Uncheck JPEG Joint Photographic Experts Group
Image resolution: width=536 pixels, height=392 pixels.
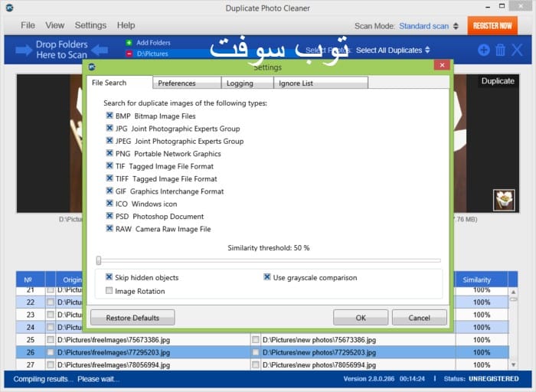[x=109, y=141]
